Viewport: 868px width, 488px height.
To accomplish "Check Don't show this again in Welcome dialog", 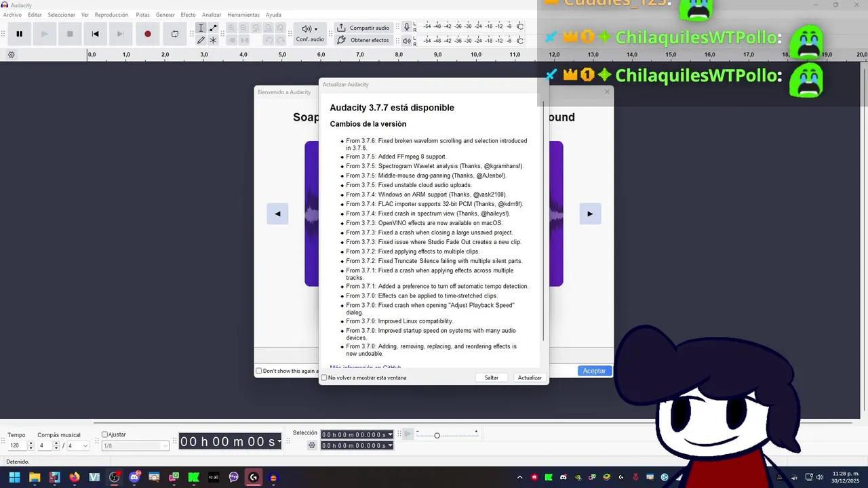I will (x=258, y=371).
